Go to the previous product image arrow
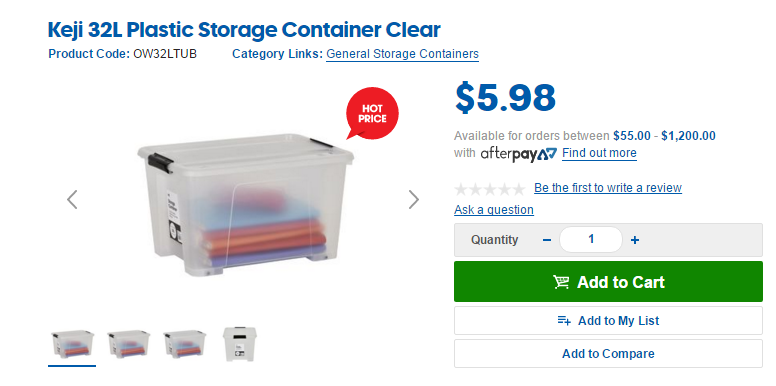The height and width of the screenshot is (386, 776). tap(72, 199)
